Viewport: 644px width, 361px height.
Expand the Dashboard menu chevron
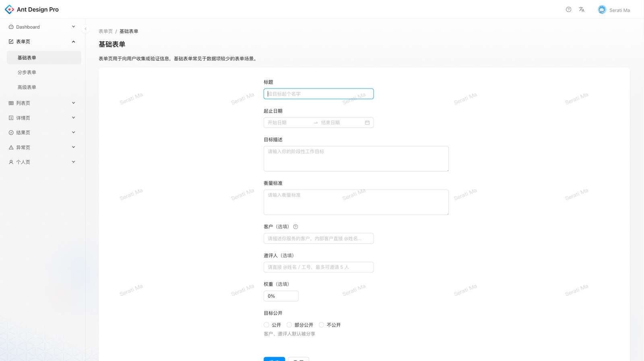tap(73, 27)
